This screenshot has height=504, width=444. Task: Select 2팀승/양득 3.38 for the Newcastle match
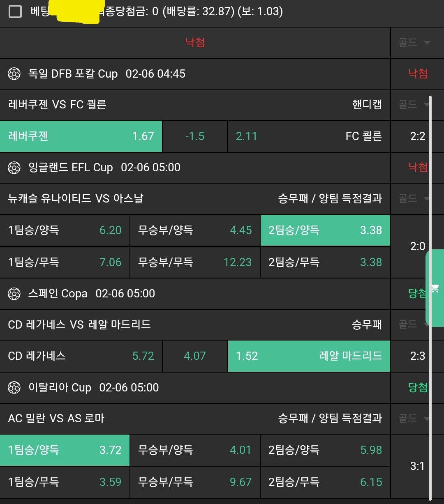(325, 230)
